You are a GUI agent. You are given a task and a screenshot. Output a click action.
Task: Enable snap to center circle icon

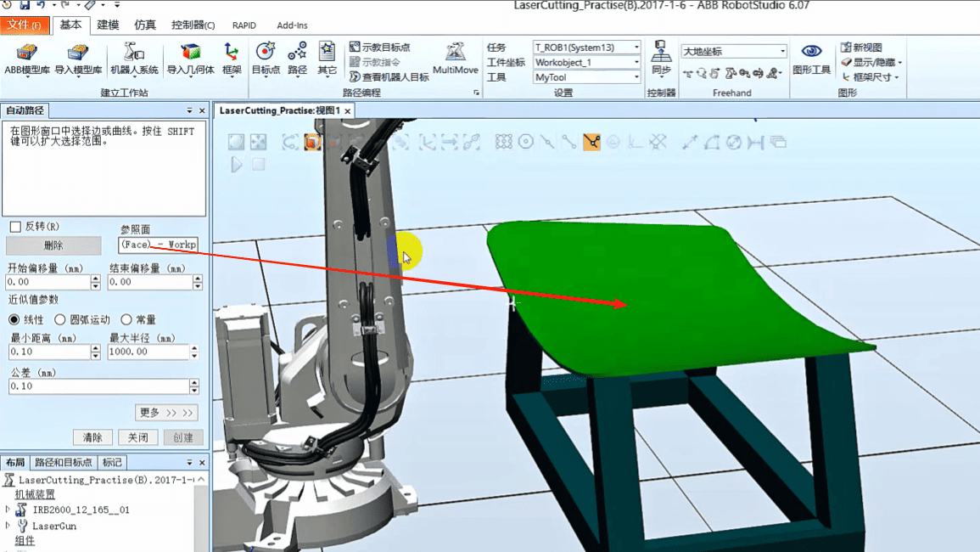pyautogui.click(x=525, y=142)
